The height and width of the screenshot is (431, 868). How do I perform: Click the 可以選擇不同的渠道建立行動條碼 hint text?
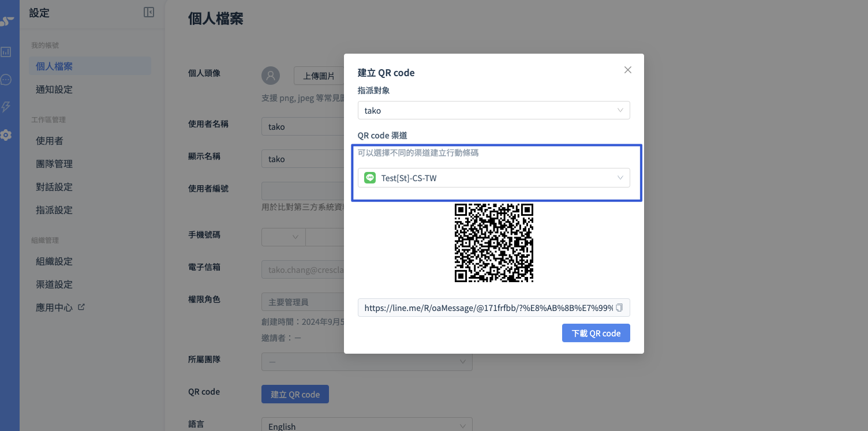click(x=418, y=153)
